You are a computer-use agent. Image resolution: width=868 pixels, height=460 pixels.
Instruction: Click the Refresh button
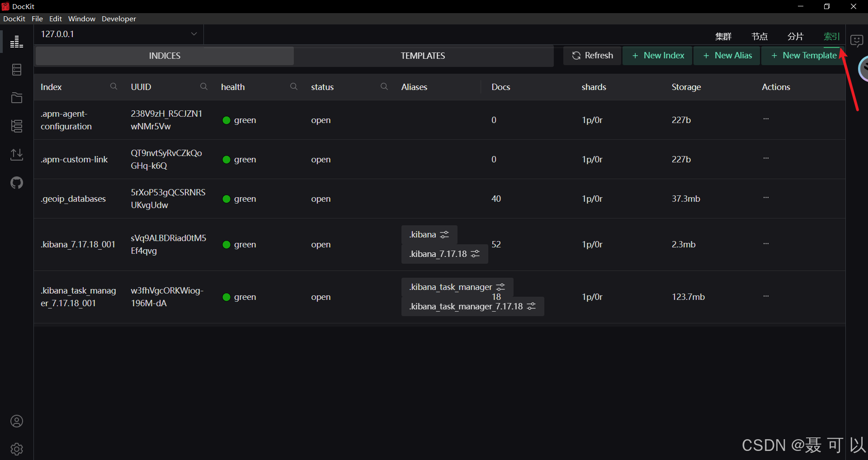pyautogui.click(x=592, y=56)
